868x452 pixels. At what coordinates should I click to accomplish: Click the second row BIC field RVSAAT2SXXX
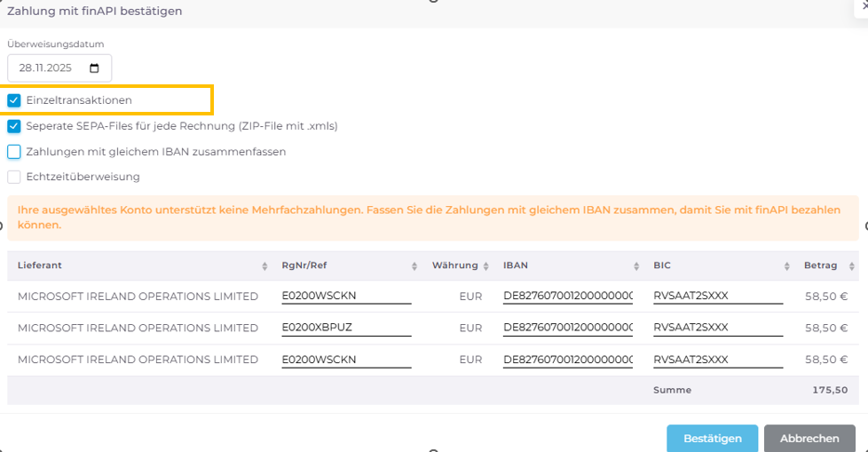[x=717, y=328]
